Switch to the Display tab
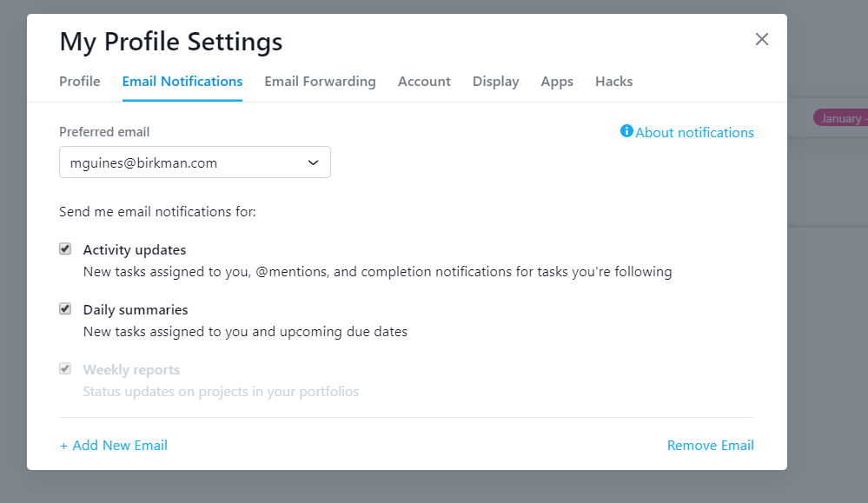Viewport: 868px width, 503px height. [x=495, y=82]
